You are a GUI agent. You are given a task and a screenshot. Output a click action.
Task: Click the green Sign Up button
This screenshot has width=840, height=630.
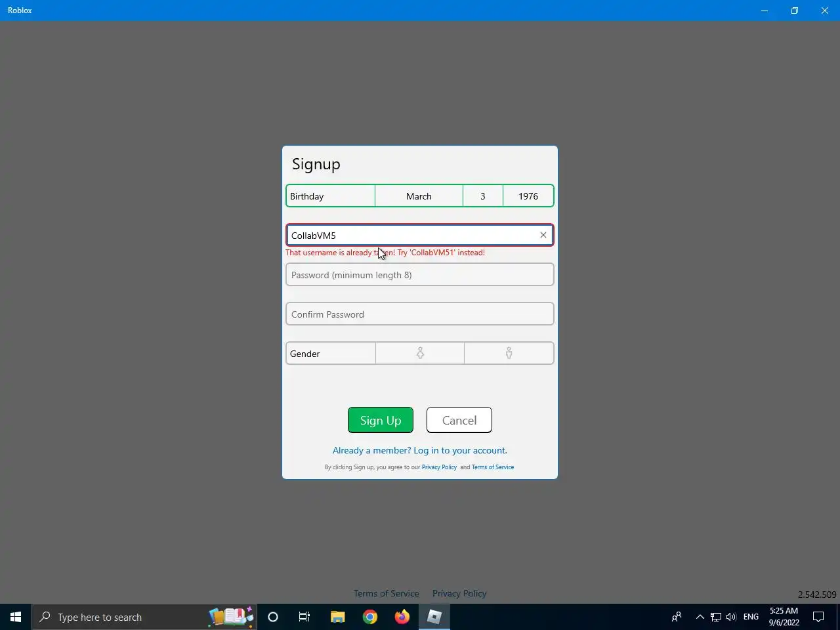pyautogui.click(x=381, y=420)
